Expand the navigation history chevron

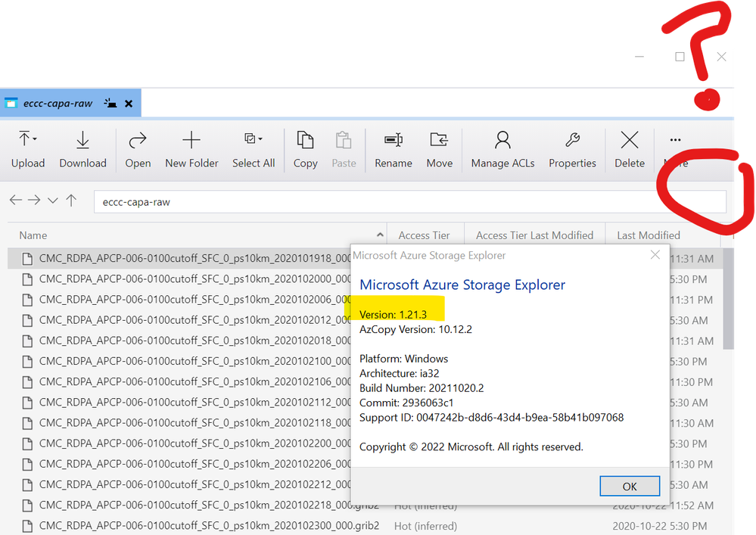[53, 201]
